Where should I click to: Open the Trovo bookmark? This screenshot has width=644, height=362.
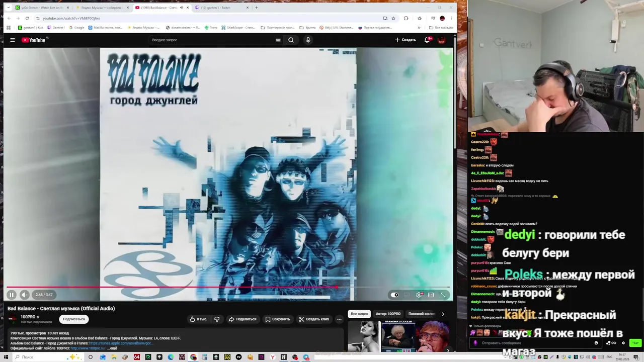tap(211, 28)
